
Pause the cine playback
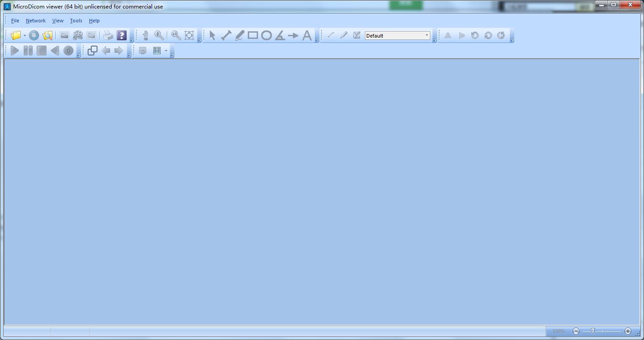pyautogui.click(x=28, y=51)
